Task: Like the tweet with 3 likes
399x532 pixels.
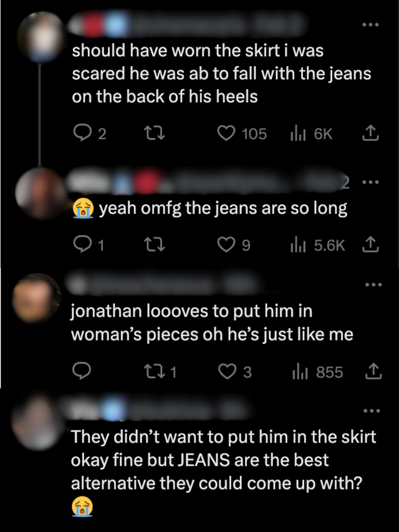Action: (x=226, y=372)
